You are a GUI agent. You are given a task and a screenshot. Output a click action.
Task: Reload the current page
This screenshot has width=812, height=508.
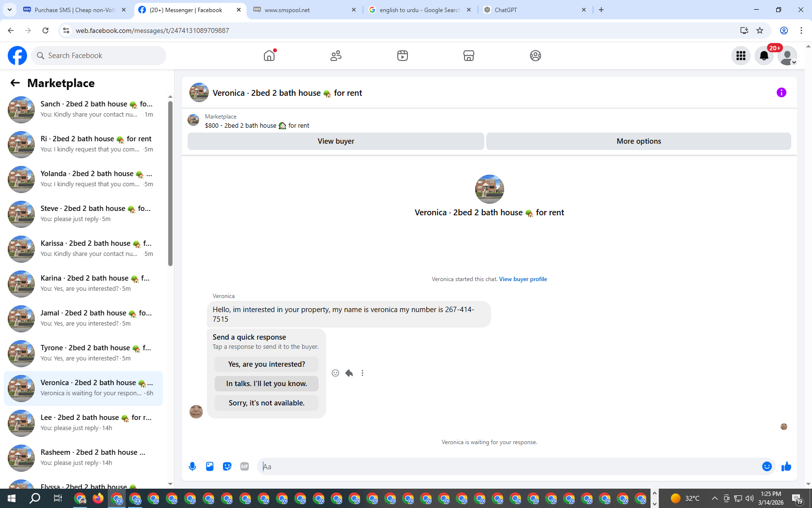(x=45, y=30)
